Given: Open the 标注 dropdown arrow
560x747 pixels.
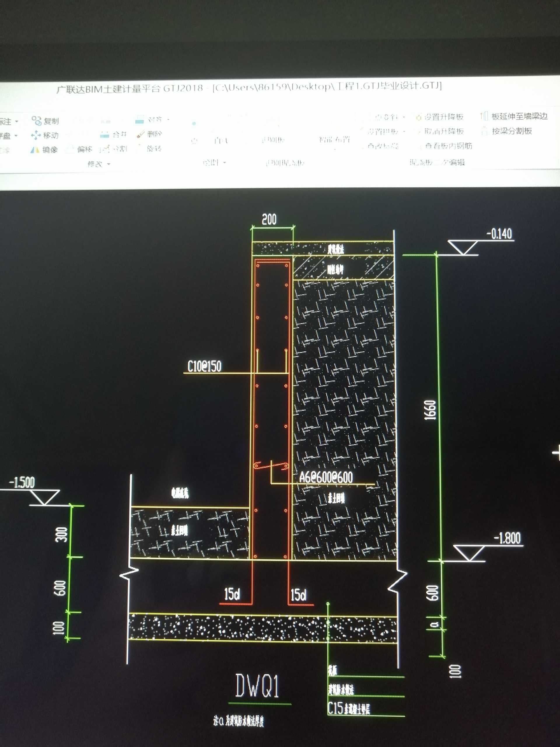Looking at the screenshot, I should coord(17,121).
